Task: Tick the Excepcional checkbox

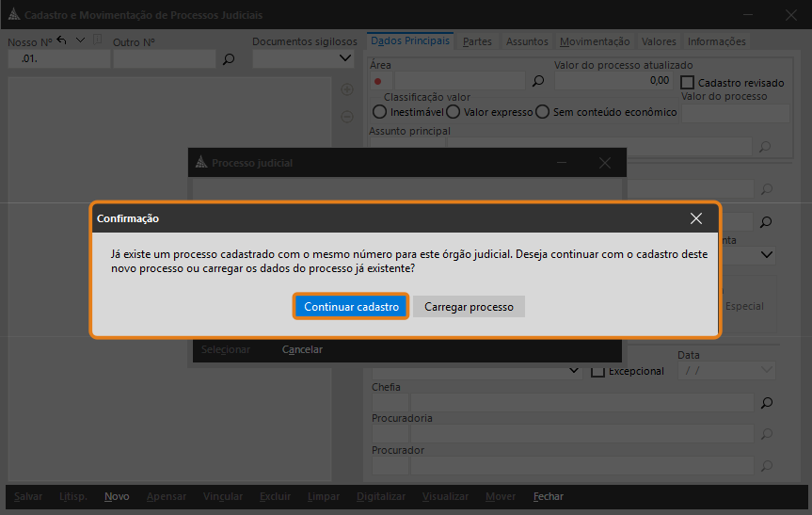Action: coord(597,372)
